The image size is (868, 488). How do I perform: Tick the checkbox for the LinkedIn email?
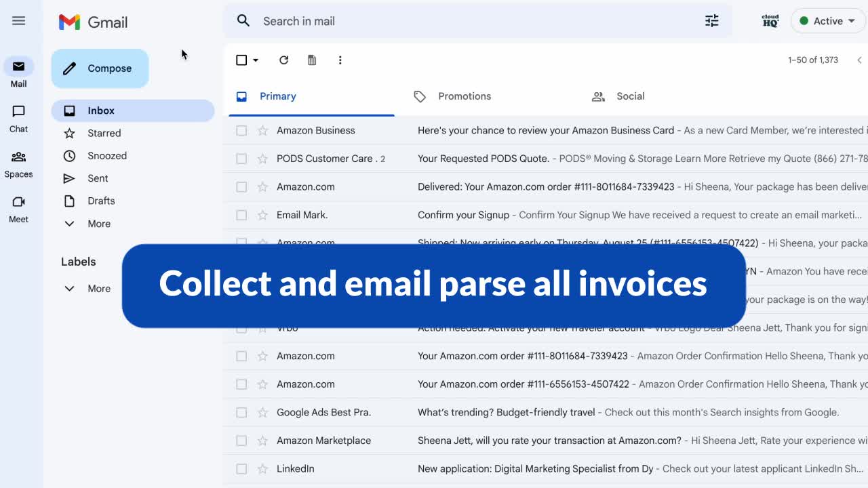pyautogui.click(x=241, y=468)
